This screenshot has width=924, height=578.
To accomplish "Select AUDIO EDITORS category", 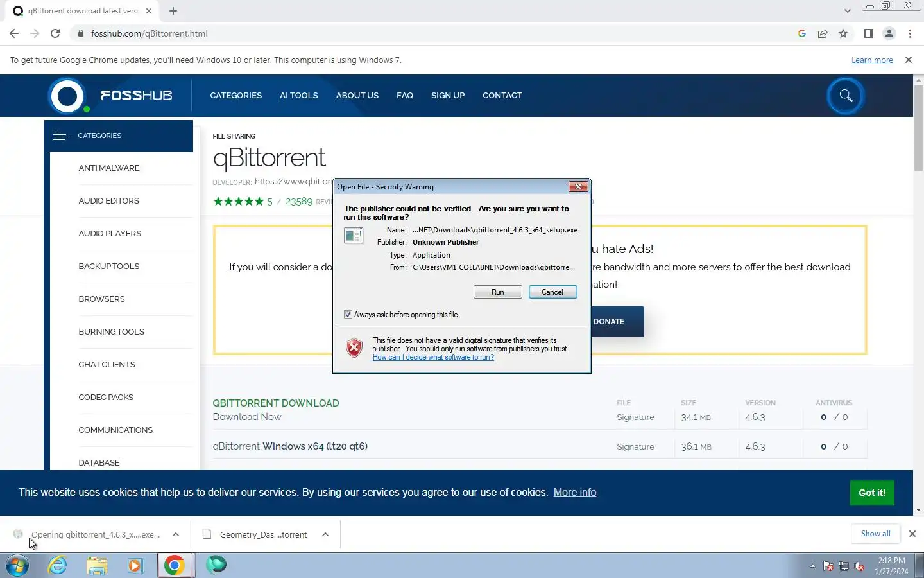I will (x=108, y=201).
